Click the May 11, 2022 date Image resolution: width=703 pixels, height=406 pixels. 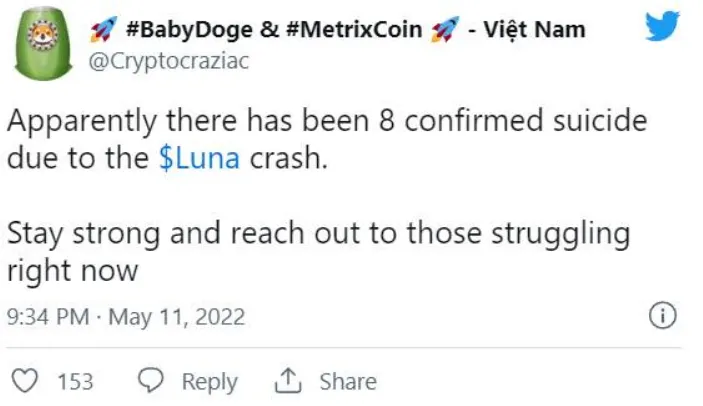175,318
